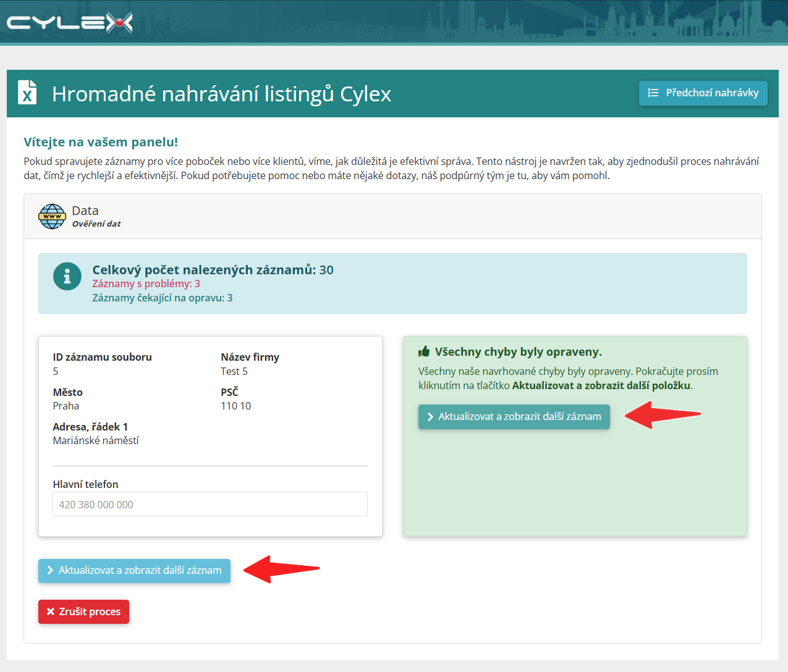This screenshot has width=788, height=672.
Task: Click the thumbs-up icon by Všechny chyby
Action: (x=424, y=351)
